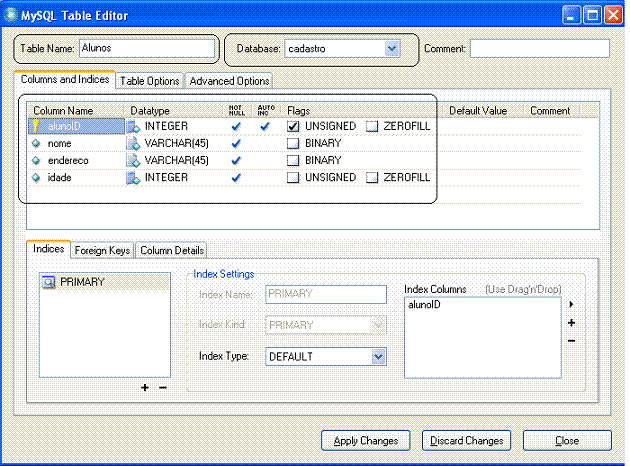Select alunoID in Index Columns list
630x466 pixels.
(x=424, y=305)
